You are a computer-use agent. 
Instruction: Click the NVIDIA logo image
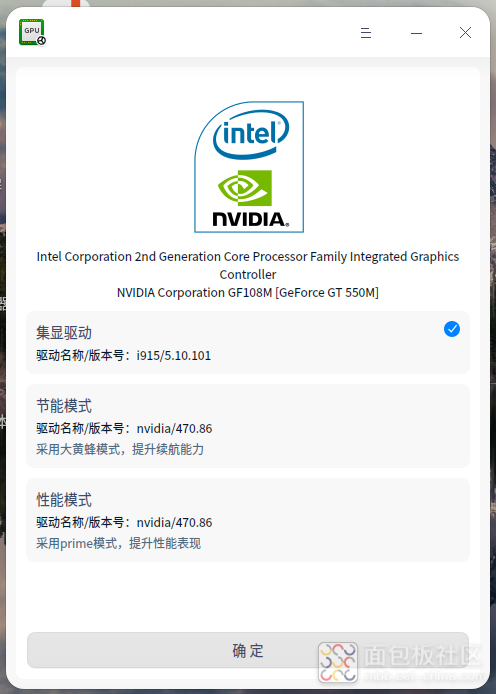click(x=251, y=199)
